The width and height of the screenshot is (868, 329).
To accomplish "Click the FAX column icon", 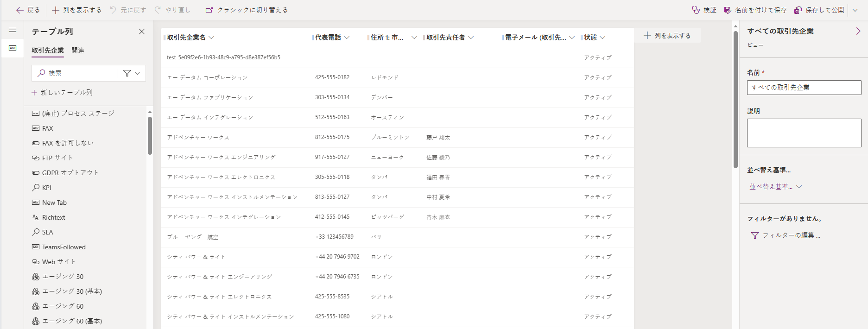I will pyautogui.click(x=36, y=128).
